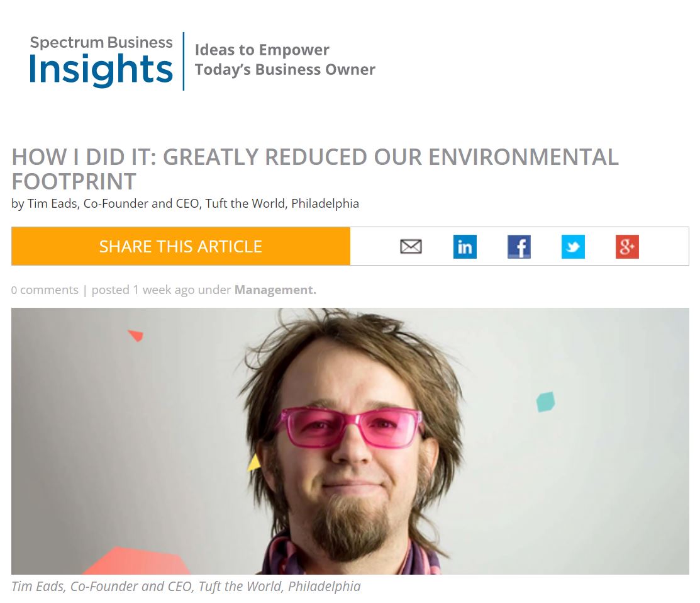
Task: Select the How I Did It headline
Action: point(314,169)
